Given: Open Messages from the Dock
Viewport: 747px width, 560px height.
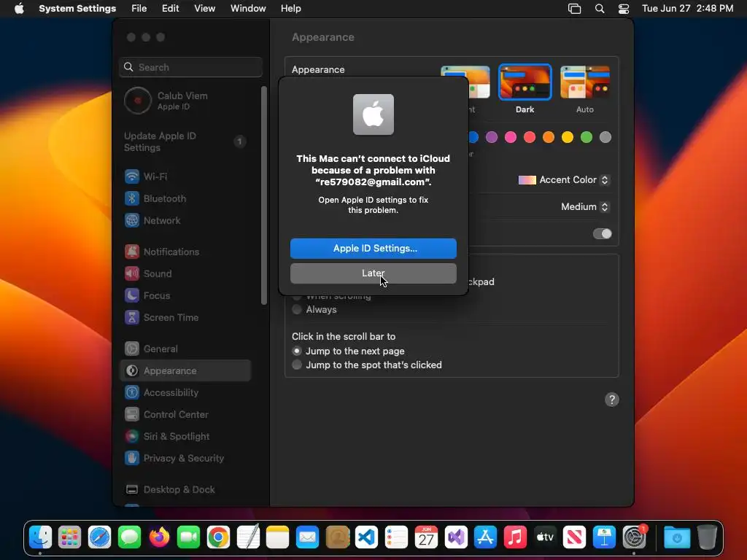Looking at the screenshot, I should click(x=129, y=537).
